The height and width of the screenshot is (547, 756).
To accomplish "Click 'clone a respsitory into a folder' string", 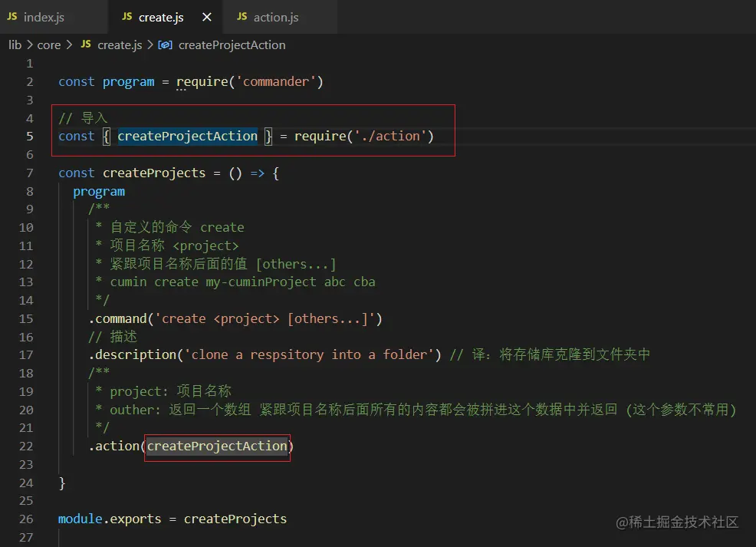I will 310,355.
